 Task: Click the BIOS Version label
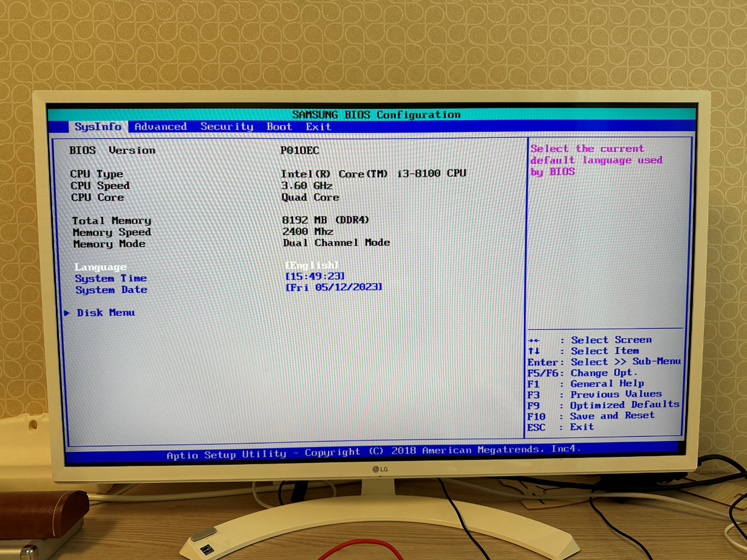[x=112, y=150]
